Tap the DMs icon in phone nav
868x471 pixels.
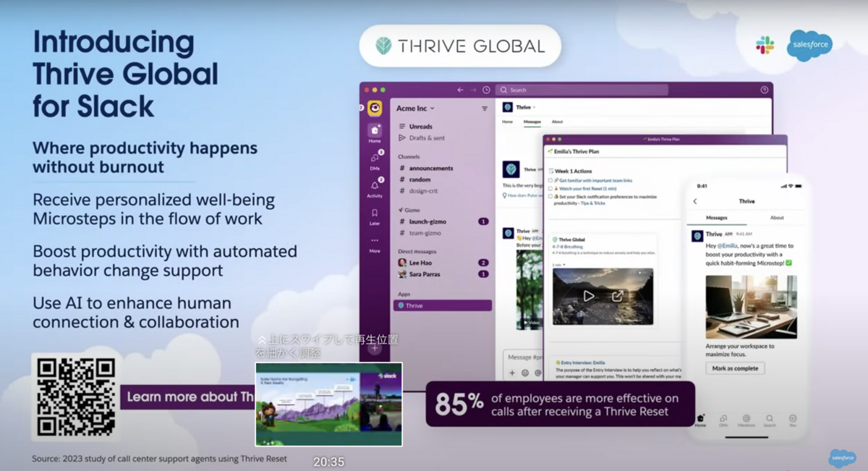pyautogui.click(x=723, y=420)
